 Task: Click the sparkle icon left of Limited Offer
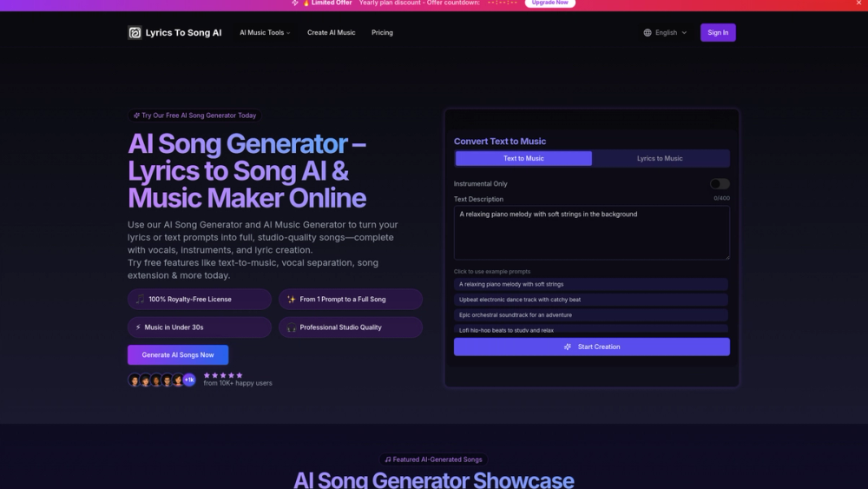pos(295,3)
